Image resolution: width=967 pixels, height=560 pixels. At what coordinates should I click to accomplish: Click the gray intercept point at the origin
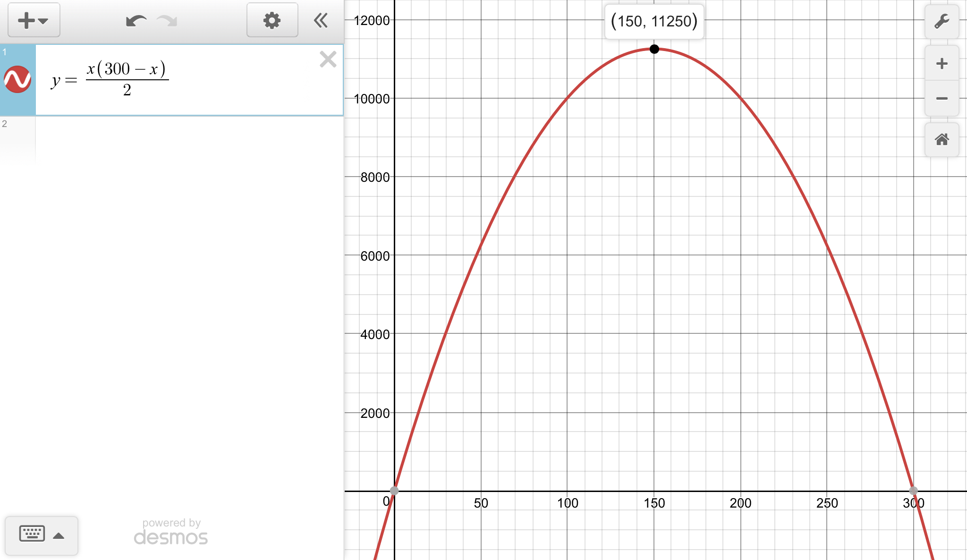[394, 491]
